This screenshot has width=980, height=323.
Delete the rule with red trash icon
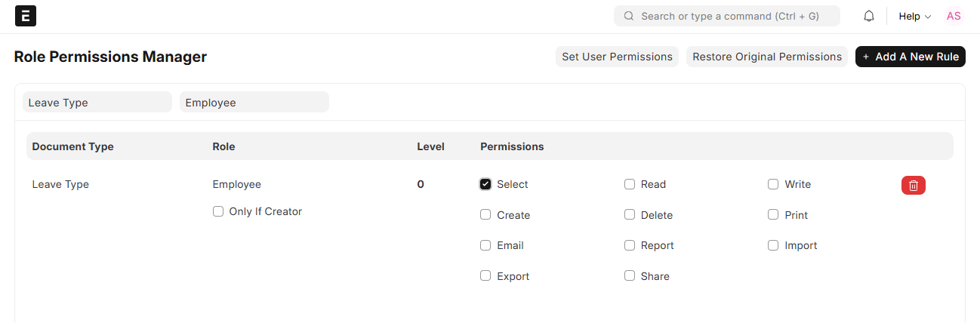(x=913, y=185)
